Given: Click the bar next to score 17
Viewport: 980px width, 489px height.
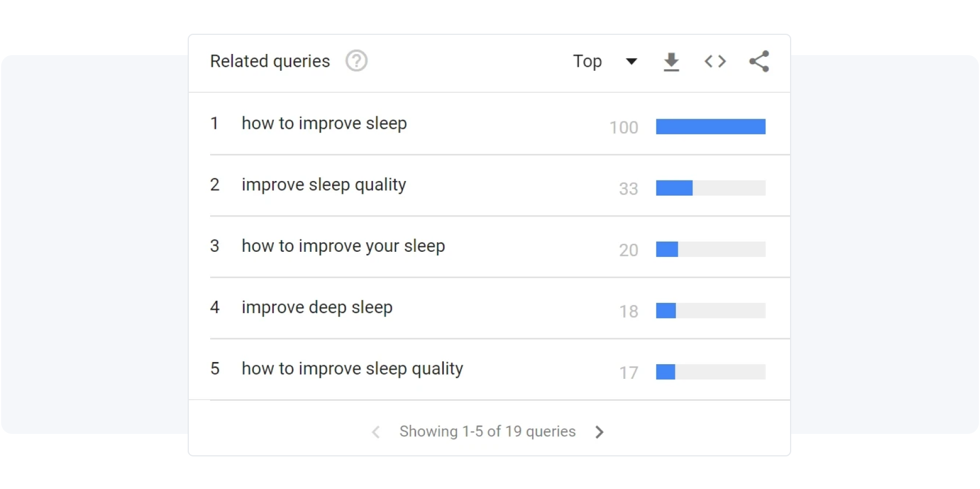Looking at the screenshot, I should point(710,372).
